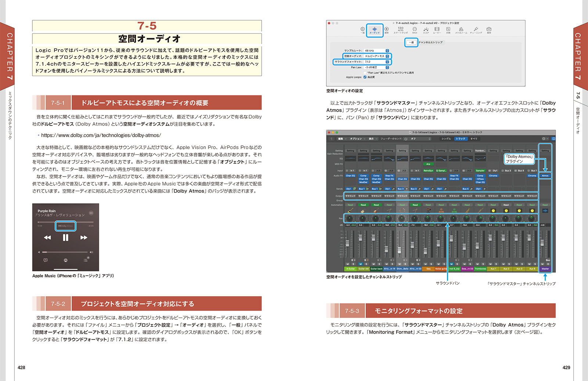
Task: Open the ムービー settings icon
Action: point(437,30)
